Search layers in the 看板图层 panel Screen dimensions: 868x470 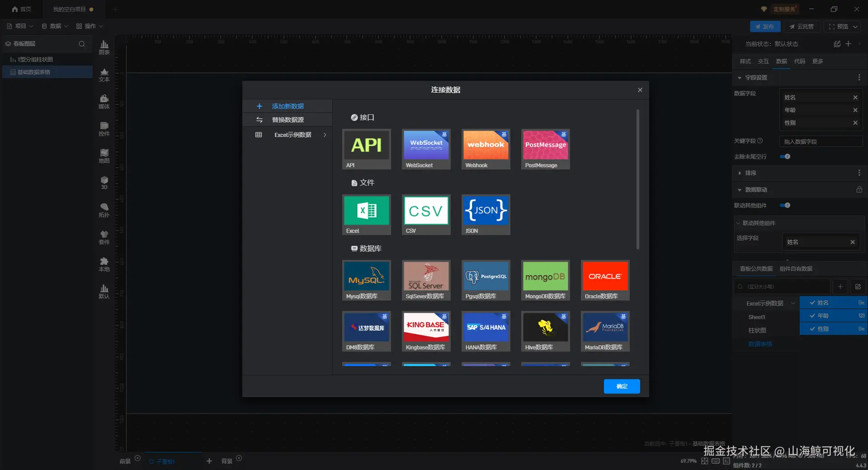[x=82, y=44]
